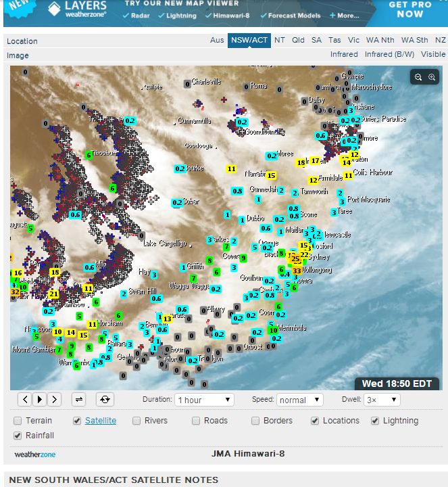
Task: Play the satellite animation
Action: [40, 400]
